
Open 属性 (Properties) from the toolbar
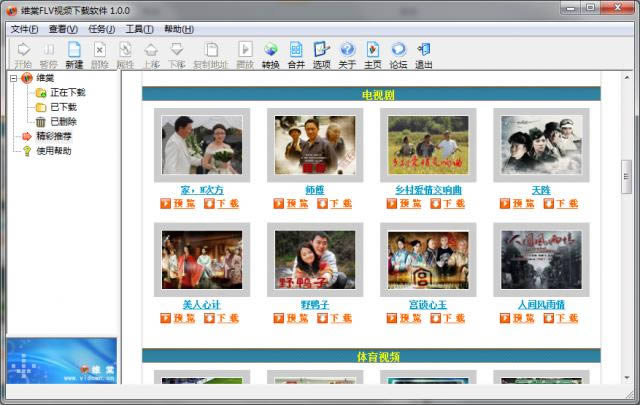tap(125, 55)
